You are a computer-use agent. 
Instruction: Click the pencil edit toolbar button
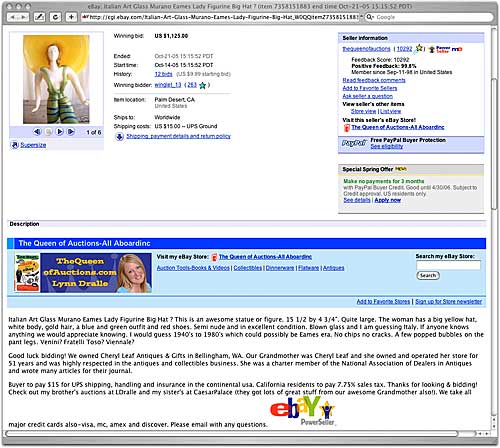pos(39,17)
